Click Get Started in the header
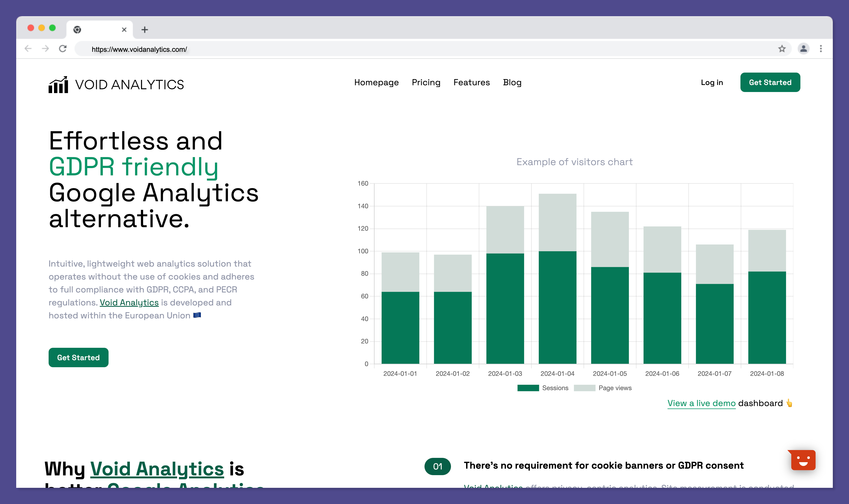The width and height of the screenshot is (849, 504). [x=770, y=82]
